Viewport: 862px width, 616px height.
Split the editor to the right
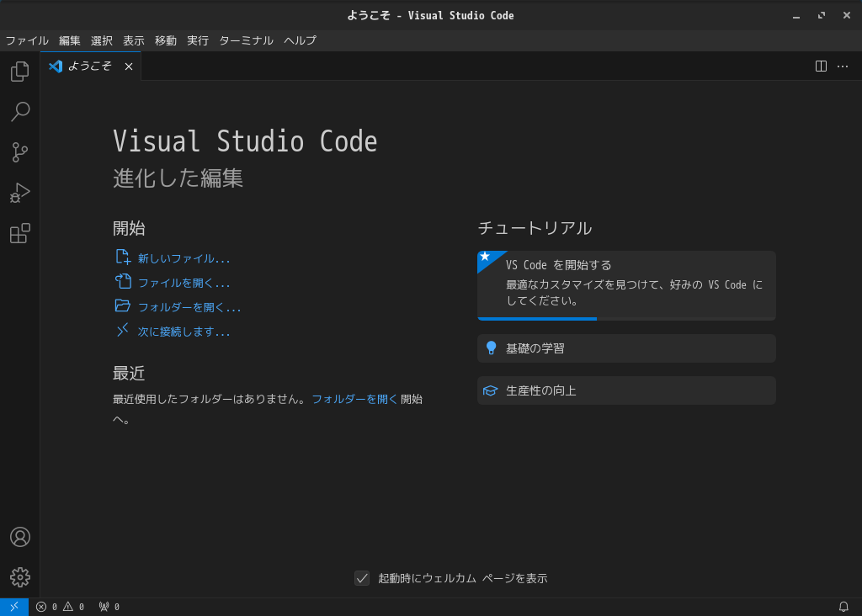(x=821, y=66)
